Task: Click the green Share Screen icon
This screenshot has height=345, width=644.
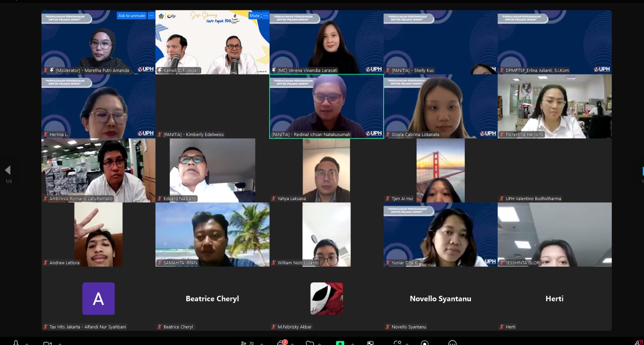Action: click(x=340, y=343)
